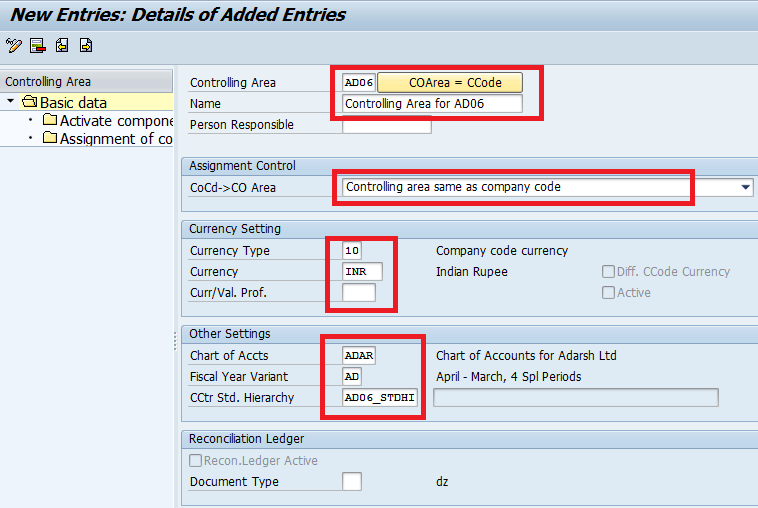Click the 'Reconciliation Ledger' group header
The height and width of the screenshot is (508, 758).
pyautogui.click(x=246, y=439)
